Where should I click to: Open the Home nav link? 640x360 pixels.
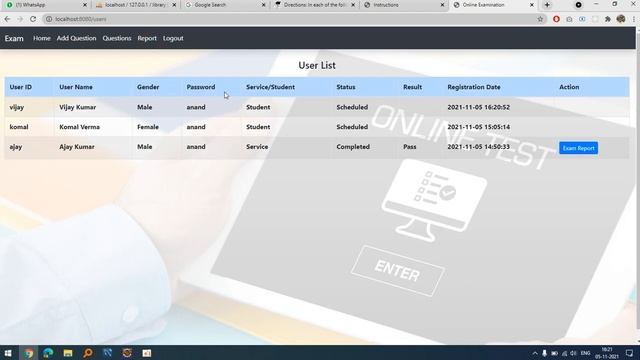[42, 38]
